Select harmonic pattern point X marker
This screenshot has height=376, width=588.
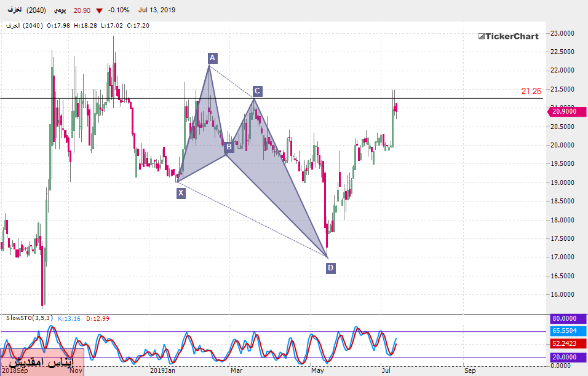[181, 193]
